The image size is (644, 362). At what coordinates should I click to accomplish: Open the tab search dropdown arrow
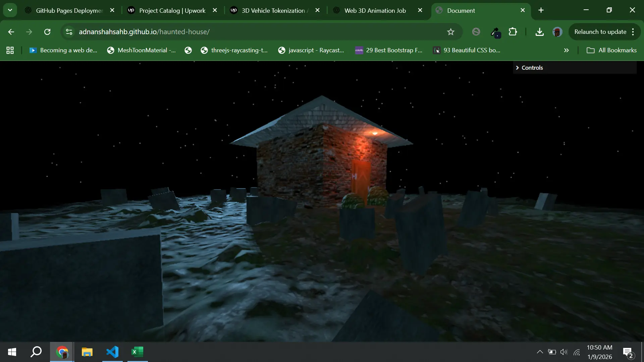point(10,10)
